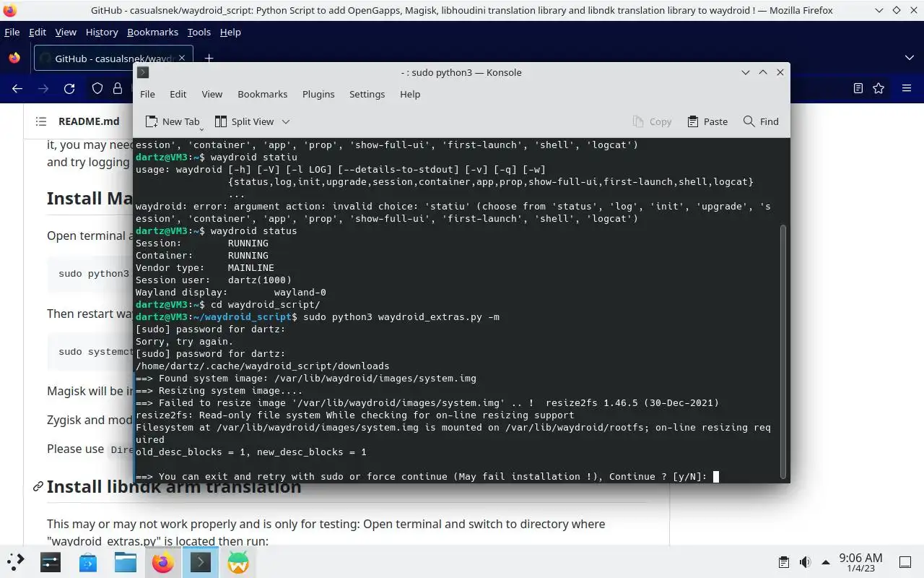Open Firefox Tools menu
This screenshot has width=924, height=578.
click(x=199, y=32)
